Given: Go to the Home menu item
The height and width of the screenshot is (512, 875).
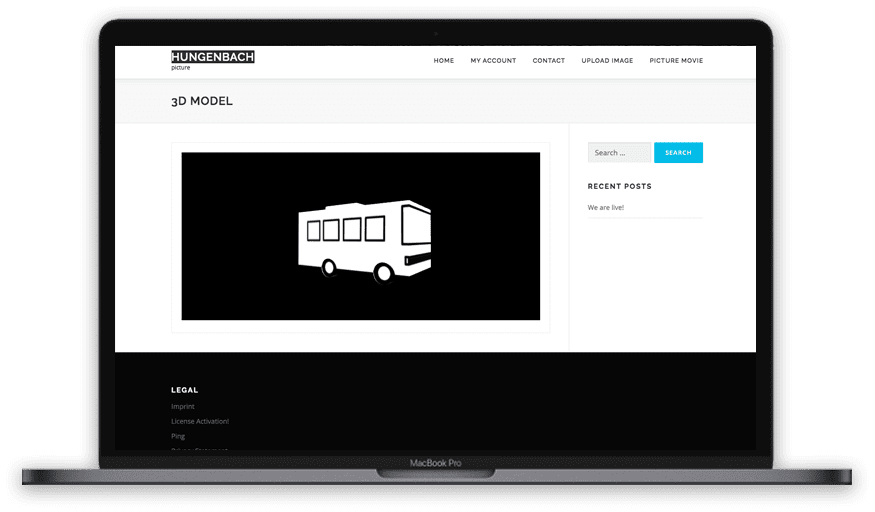Looking at the screenshot, I should 444,61.
